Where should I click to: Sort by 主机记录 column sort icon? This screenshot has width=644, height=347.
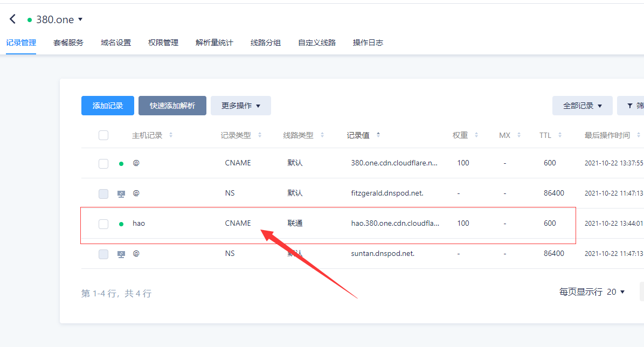click(171, 135)
